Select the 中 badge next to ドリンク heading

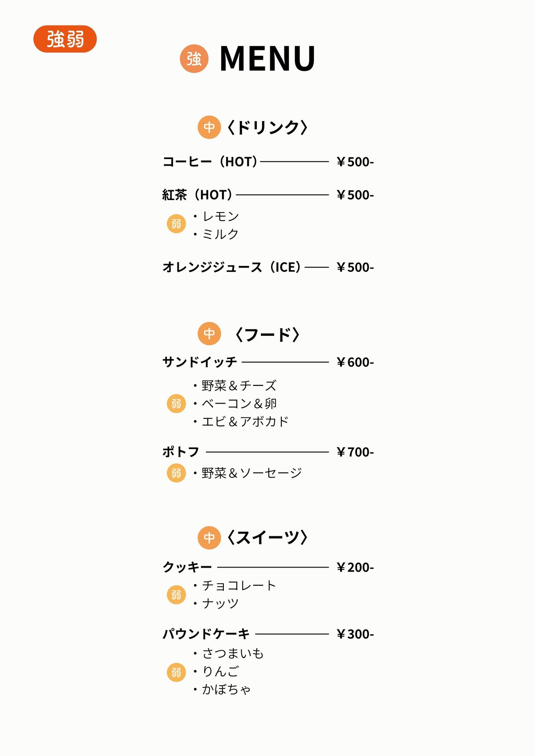(209, 127)
